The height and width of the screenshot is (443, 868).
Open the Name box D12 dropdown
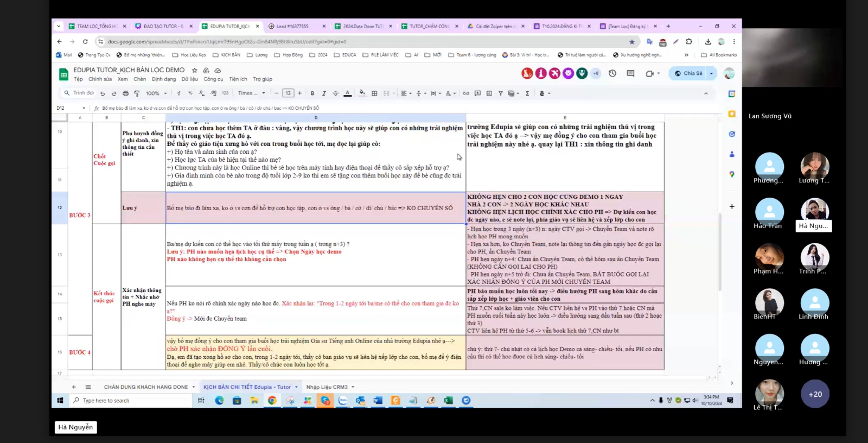click(x=84, y=108)
